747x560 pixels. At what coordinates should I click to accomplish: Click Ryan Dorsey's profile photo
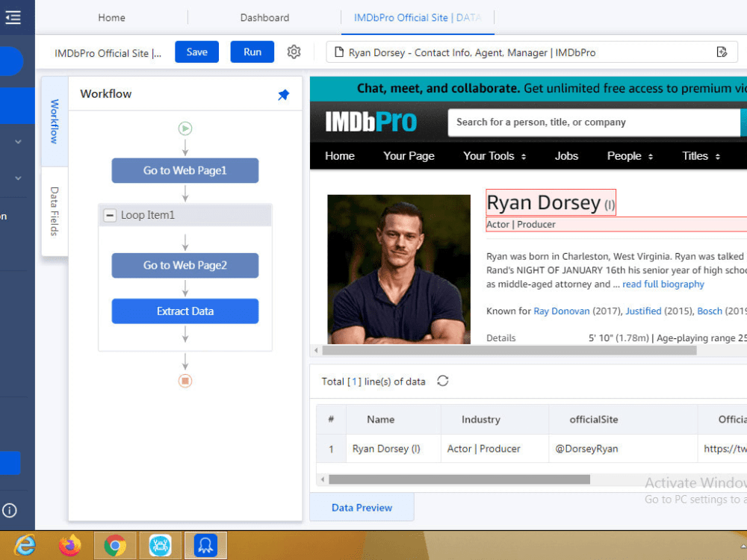(x=399, y=269)
